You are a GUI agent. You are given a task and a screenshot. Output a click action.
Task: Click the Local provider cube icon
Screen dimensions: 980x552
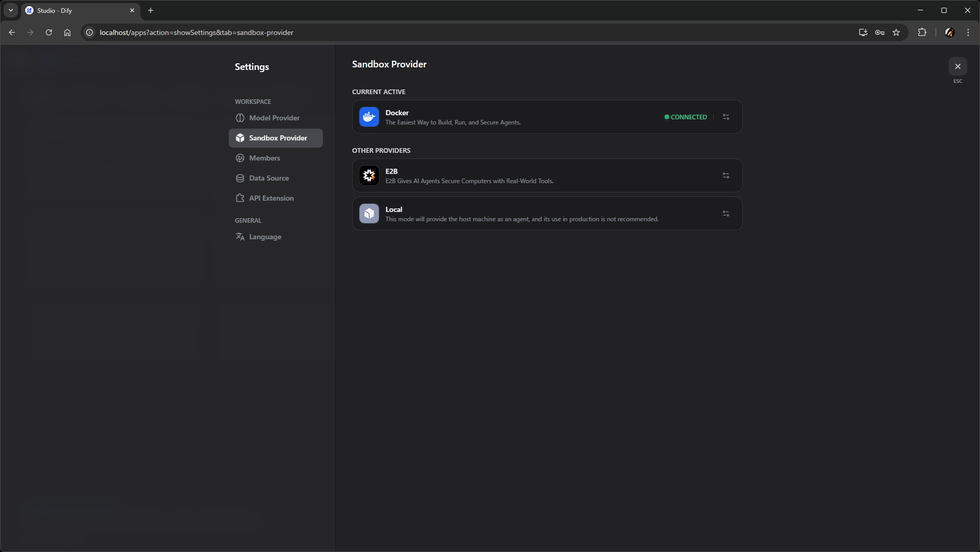[x=369, y=213]
